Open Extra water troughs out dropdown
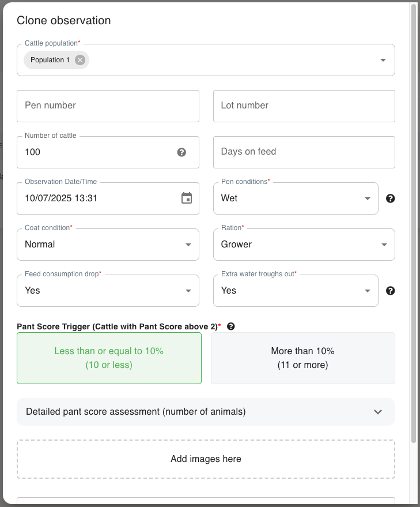Screen dimensions: 420x507 [x=367, y=291]
